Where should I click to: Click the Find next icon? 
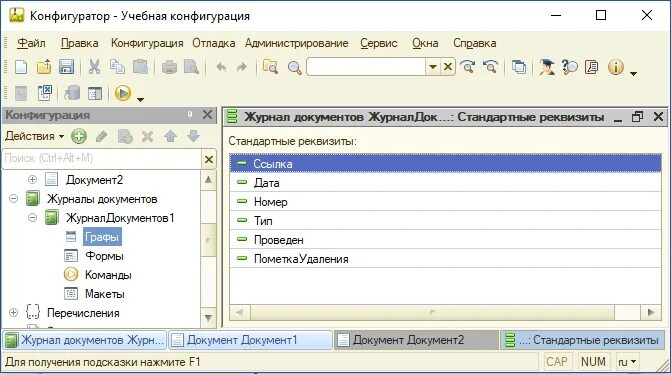468,67
